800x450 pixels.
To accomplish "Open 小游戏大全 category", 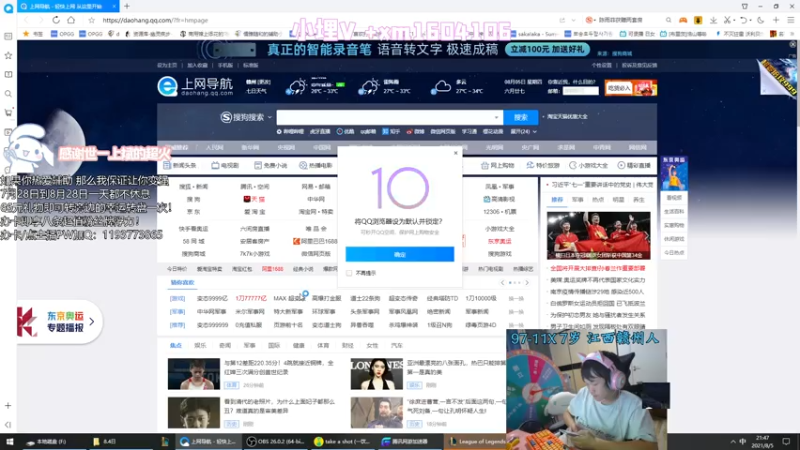I will click(x=589, y=165).
